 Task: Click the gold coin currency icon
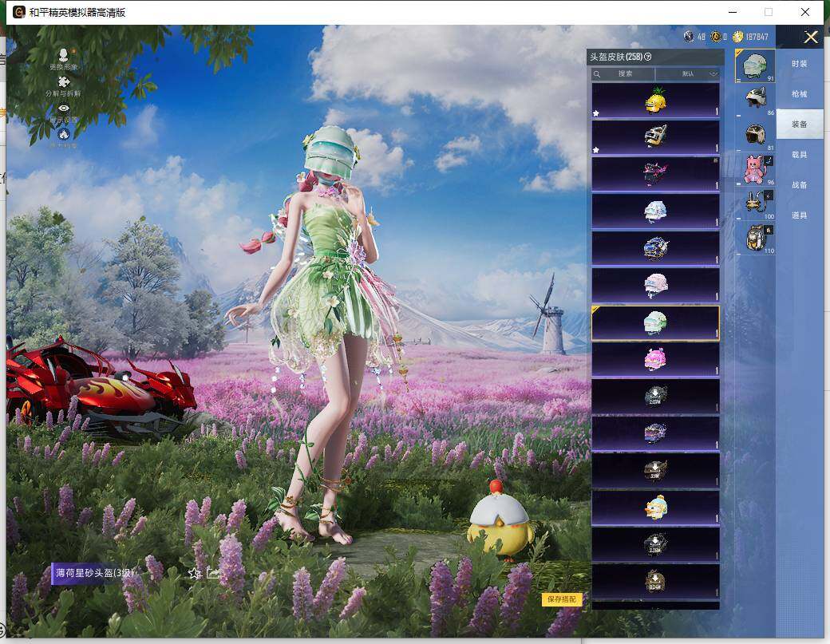point(737,37)
